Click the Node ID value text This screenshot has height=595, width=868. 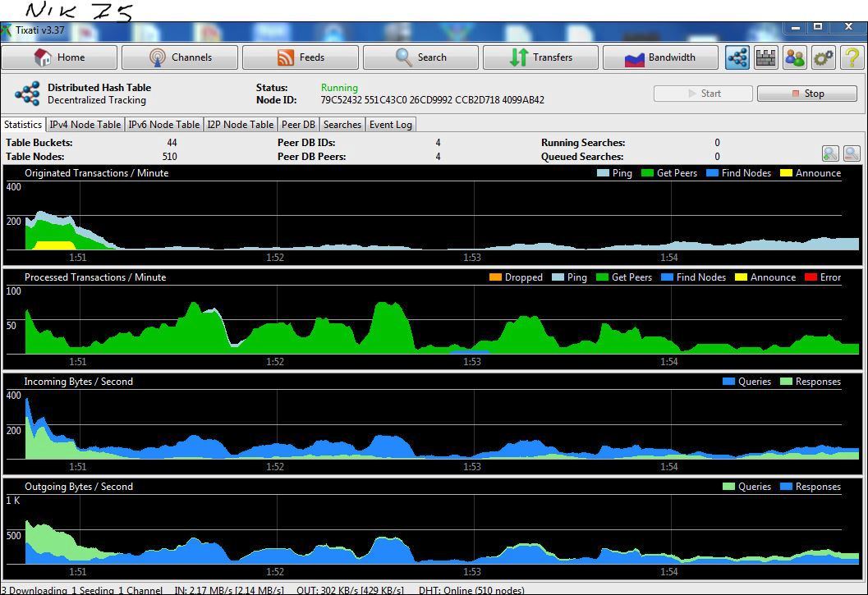(432, 100)
